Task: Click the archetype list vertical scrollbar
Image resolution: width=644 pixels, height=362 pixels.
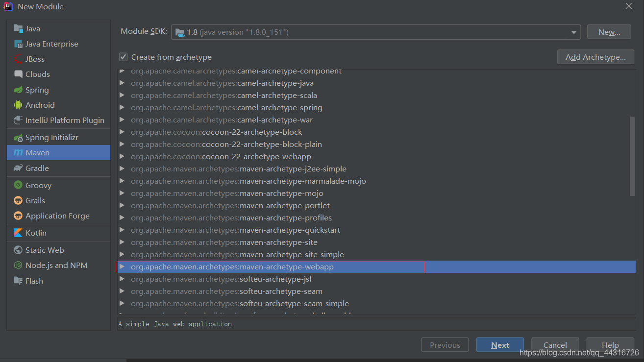Action: pyautogui.click(x=632, y=156)
